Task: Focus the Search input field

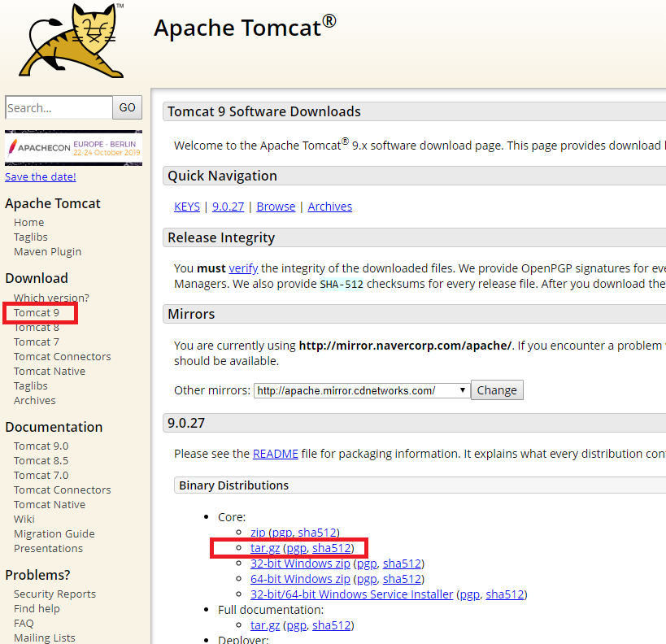Action: pos(59,107)
